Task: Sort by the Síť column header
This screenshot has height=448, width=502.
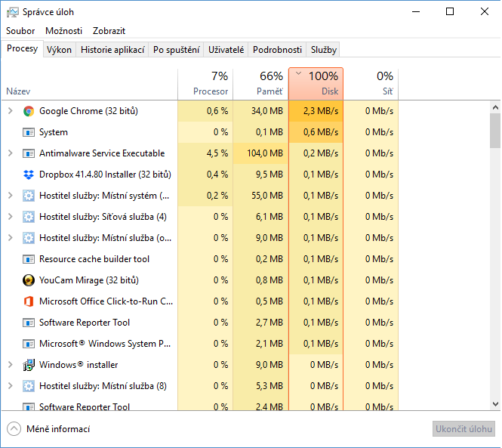Action: (371, 84)
